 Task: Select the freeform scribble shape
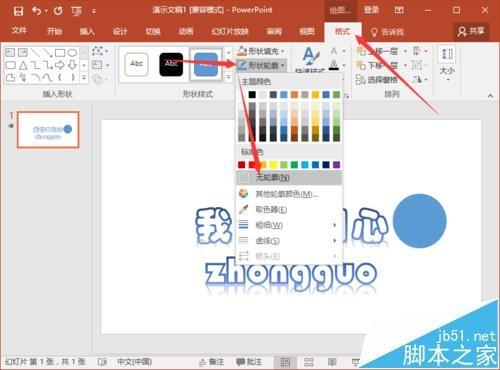tap(23, 78)
